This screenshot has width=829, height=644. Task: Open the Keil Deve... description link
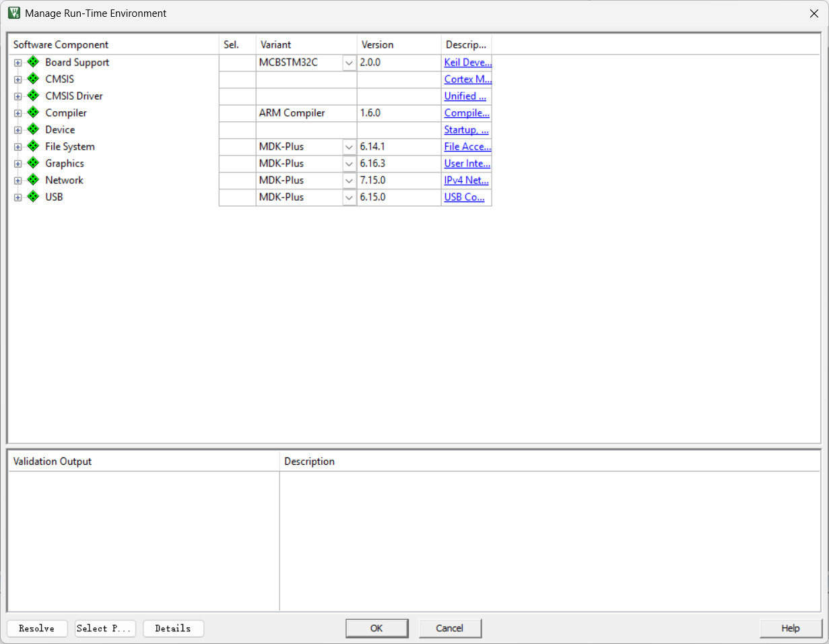click(x=467, y=62)
